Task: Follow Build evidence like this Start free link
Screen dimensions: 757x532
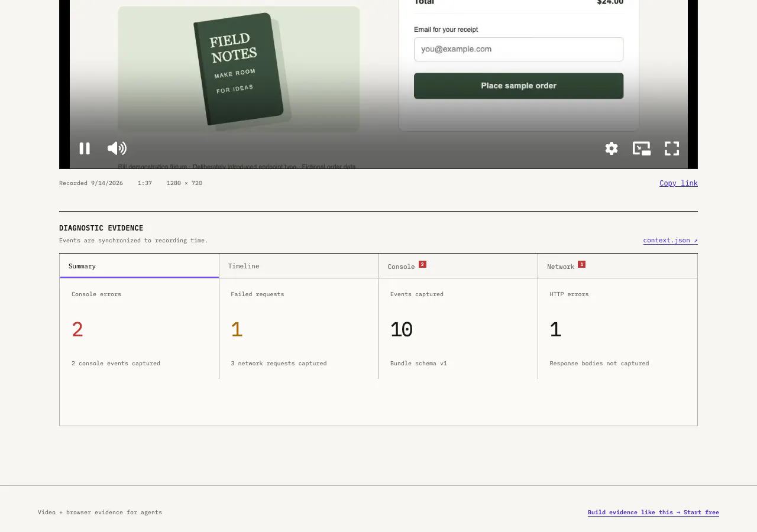Action: point(654,512)
